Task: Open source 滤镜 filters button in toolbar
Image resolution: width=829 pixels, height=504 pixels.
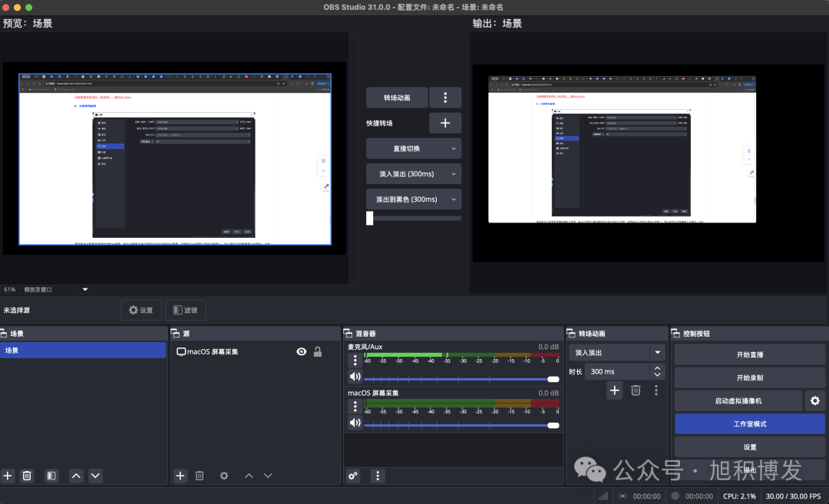Action: pyautogui.click(x=186, y=310)
